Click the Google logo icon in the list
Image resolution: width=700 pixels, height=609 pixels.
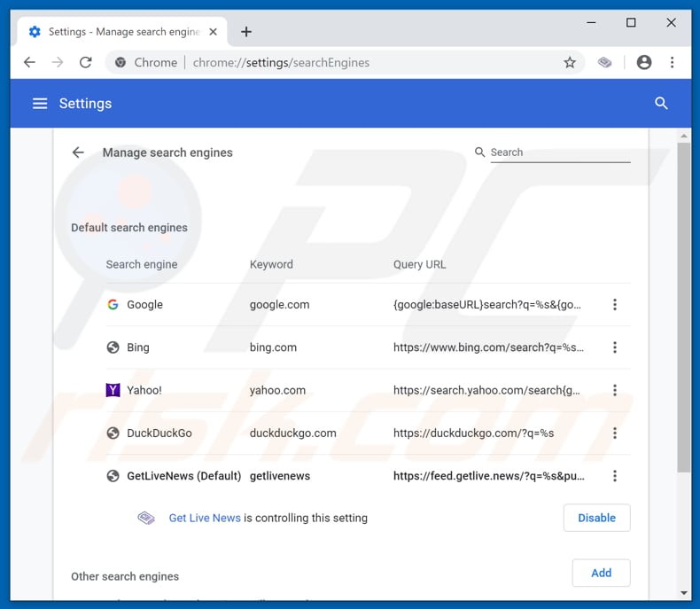(113, 305)
